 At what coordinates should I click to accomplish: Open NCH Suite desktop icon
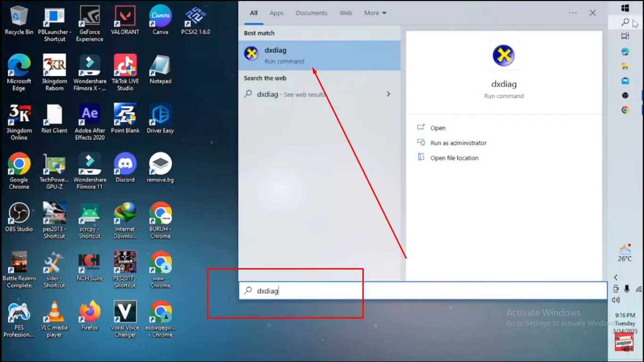(90, 266)
